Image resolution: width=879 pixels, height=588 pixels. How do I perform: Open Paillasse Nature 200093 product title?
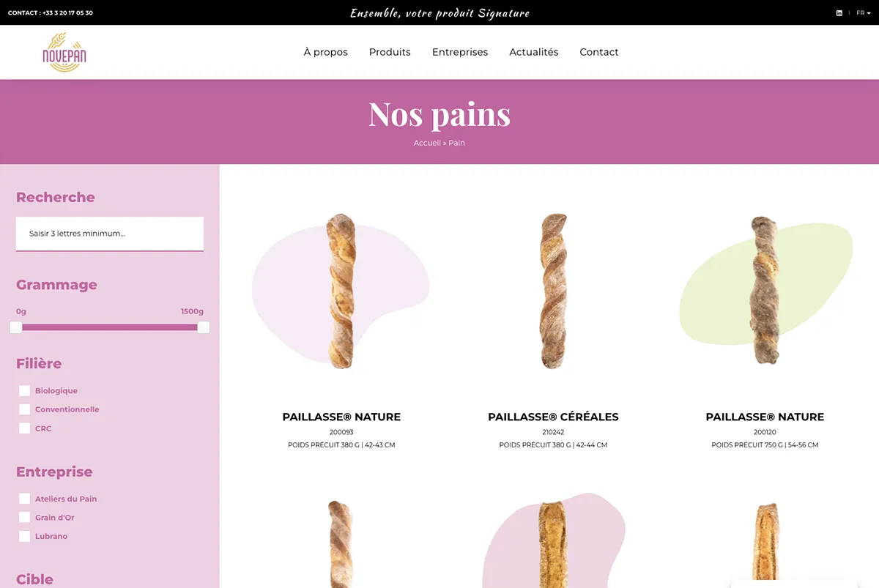341,417
